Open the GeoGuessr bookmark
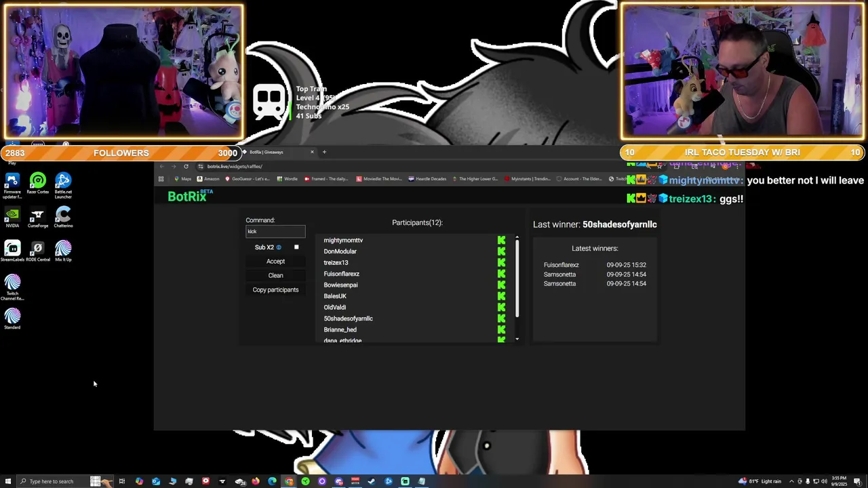The width and height of the screenshot is (868, 488). pyautogui.click(x=248, y=179)
